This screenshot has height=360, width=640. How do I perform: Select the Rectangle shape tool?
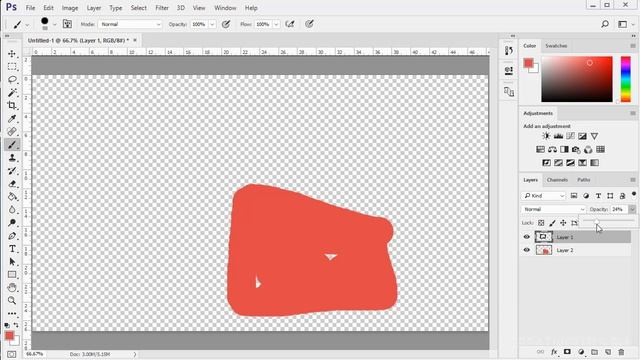[12, 275]
